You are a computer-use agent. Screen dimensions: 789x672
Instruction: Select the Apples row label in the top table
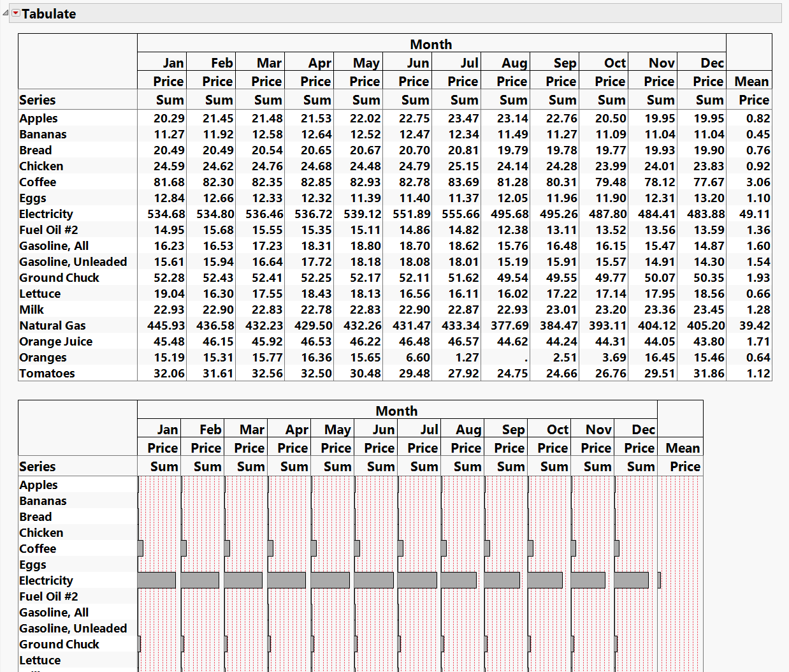click(x=38, y=118)
